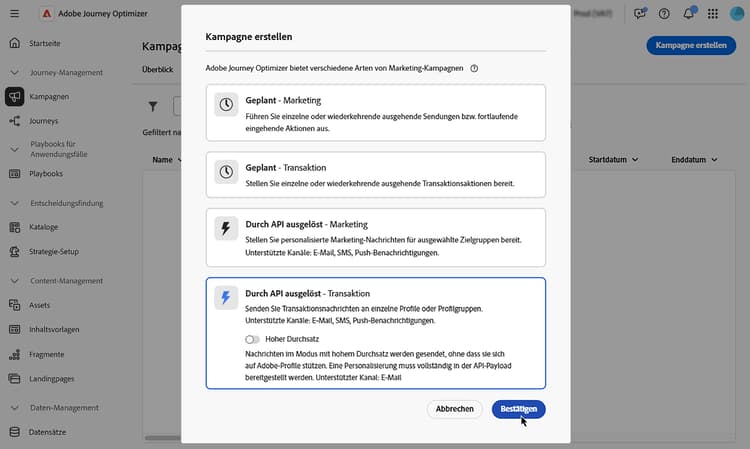750x449 pixels.
Task: Open the feedback chat icon
Action: [640, 13]
